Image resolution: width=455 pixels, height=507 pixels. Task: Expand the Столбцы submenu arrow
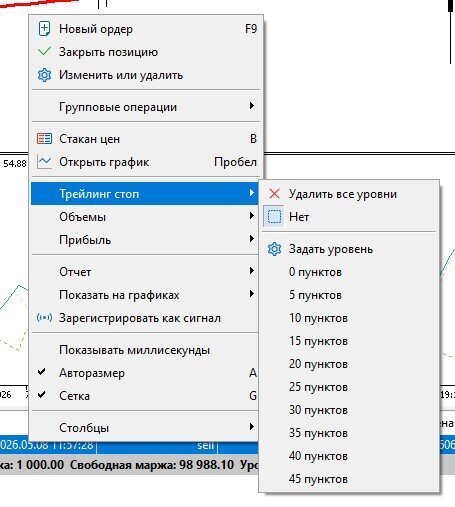(252, 427)
